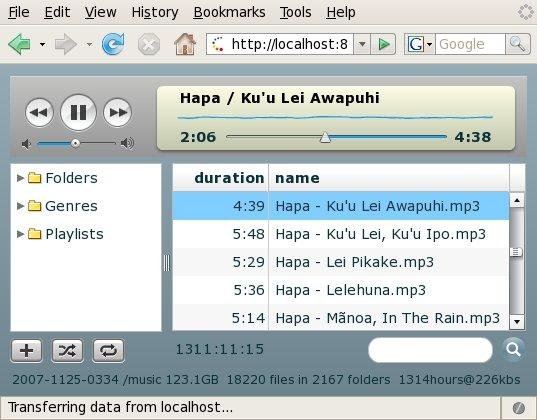This screenshot has width=537, height=420.
Task: Click in the Google search field
Action: tap(470, 44)
